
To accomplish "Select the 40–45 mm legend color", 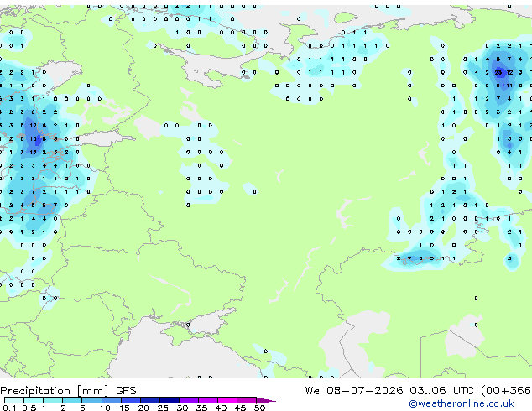I will coord(227,400).
